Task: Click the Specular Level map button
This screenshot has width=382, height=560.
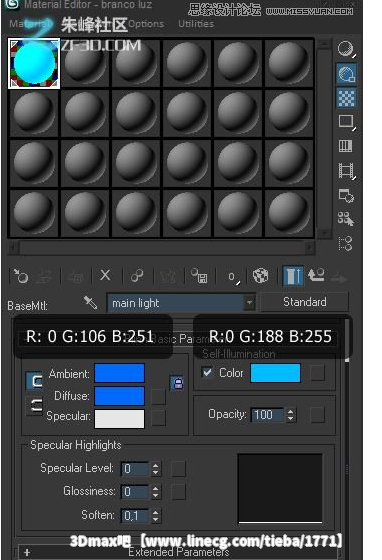Action: (x=179, y=469)
